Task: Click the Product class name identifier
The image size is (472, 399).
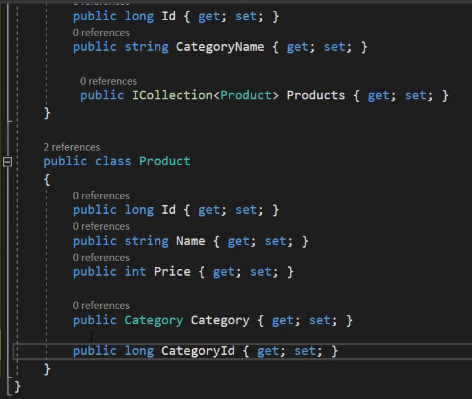Action: pyautogui.click(x=165, y=161)
